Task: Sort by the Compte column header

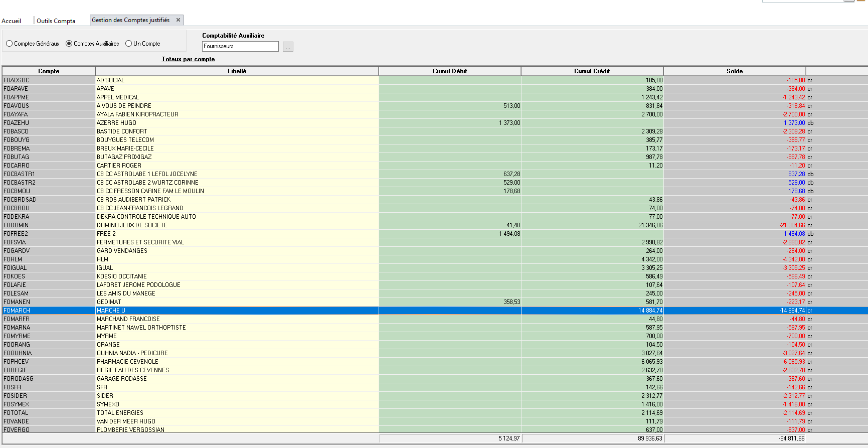Action: [49, 71]
